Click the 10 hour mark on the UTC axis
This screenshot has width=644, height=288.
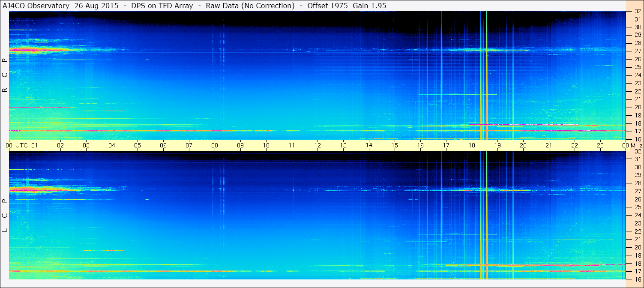[x=266, y=145]
